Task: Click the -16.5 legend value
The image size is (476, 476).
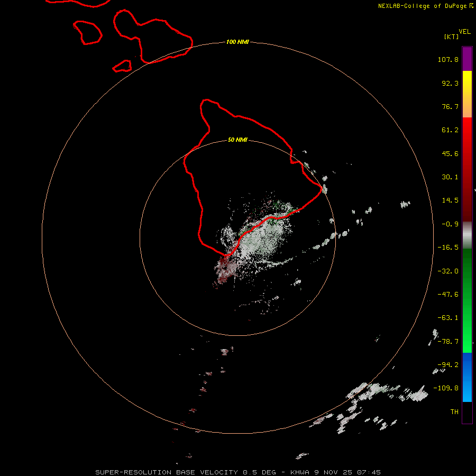Action: click(448, 248)
